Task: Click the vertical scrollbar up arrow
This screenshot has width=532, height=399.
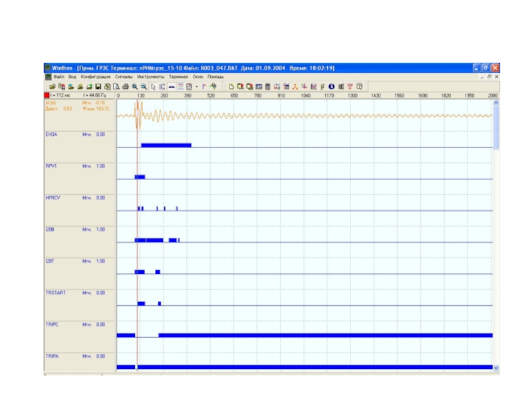Action: click(x=496, y=102)
